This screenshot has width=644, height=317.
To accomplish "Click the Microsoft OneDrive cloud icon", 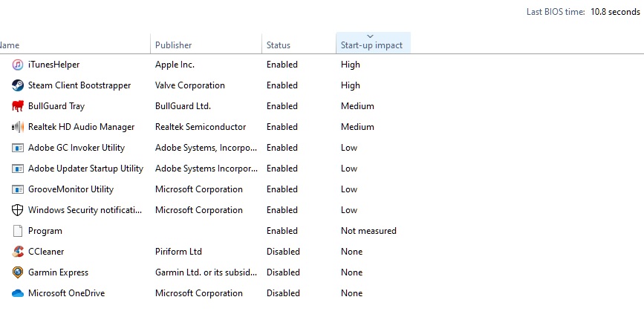I will 17,293.
